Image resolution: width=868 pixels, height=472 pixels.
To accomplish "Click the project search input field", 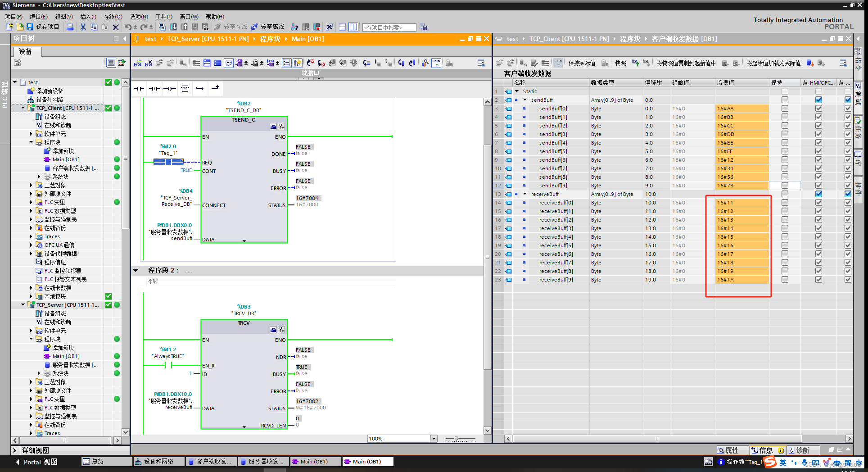I will (389, 27).
